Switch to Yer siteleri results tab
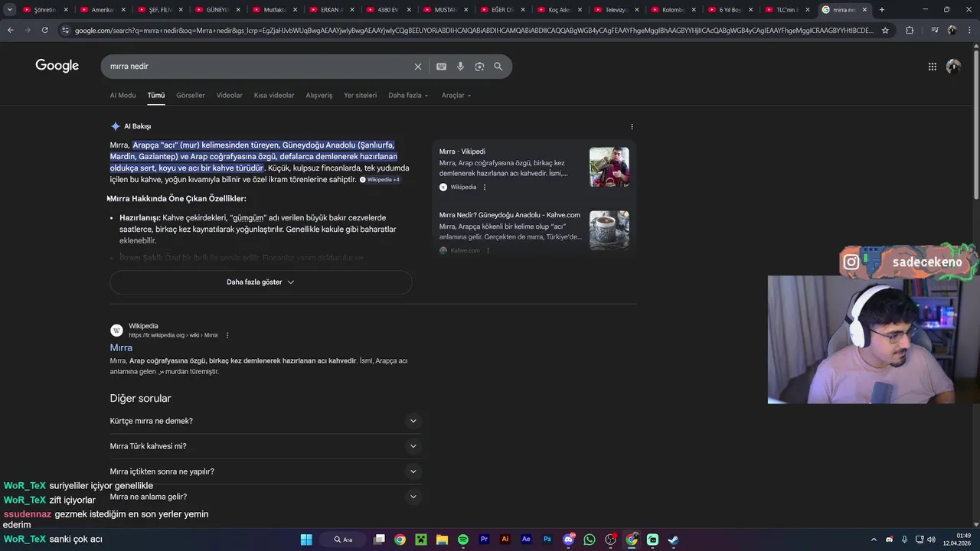 tap(361, 96)
